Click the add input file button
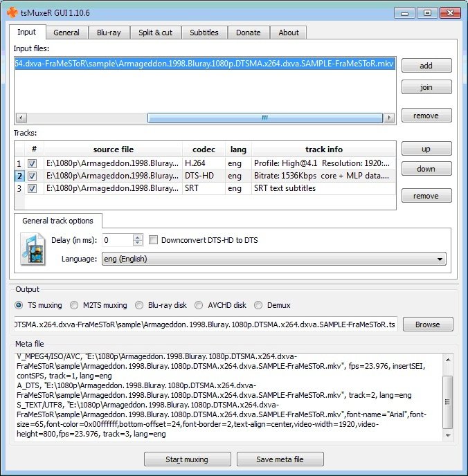 tap(426, 66)
